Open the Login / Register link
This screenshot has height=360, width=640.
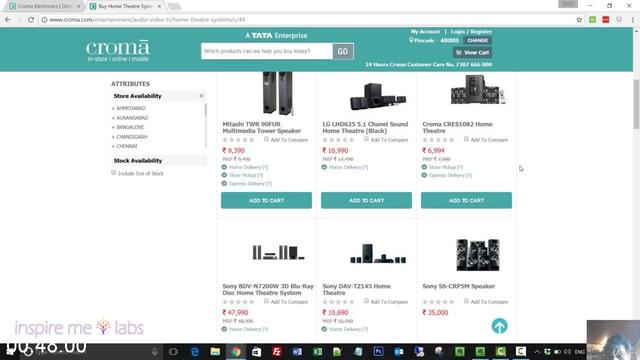(471, 31)
